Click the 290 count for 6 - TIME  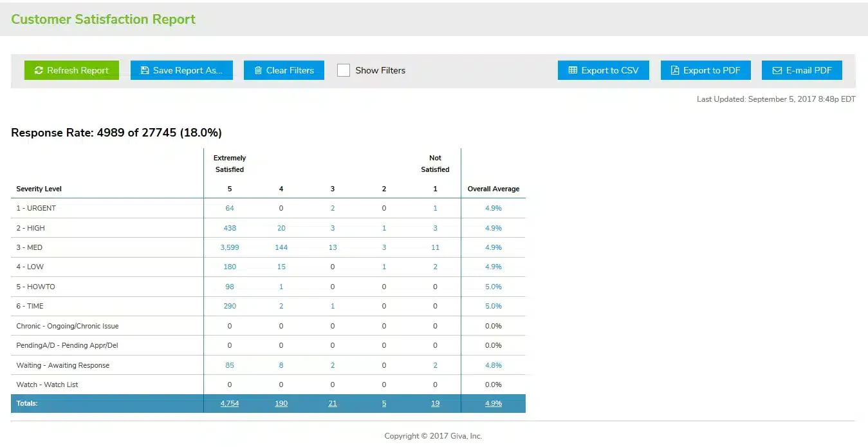point(230,306)
